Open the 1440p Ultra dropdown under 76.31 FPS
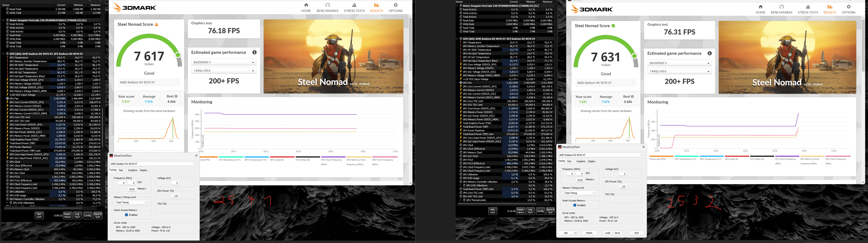This screenshot has width=868, height=243. (x=679, y=71)
